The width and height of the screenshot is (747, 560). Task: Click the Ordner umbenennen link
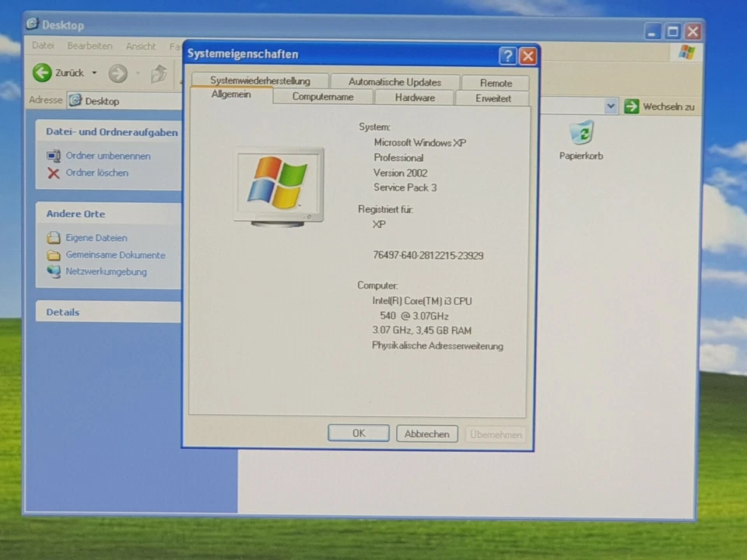pyautogui.click(x=108, y=156)
